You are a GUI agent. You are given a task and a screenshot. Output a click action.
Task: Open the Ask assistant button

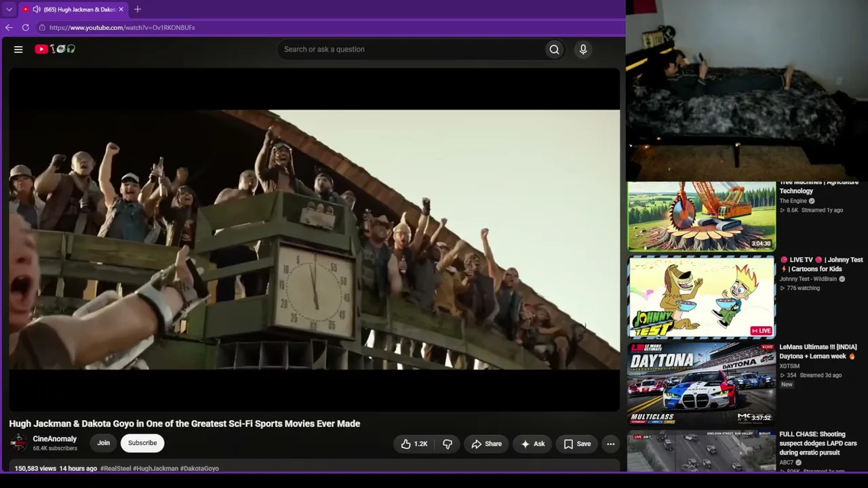[533, 444]
